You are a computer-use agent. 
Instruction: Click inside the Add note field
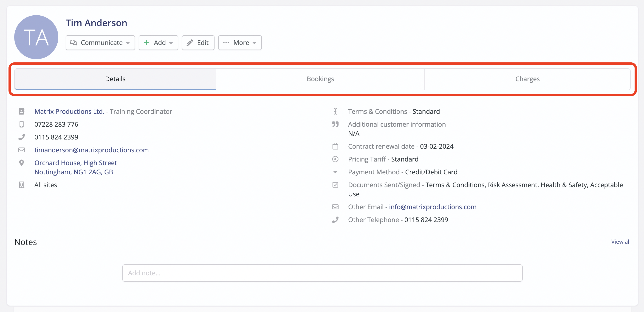click(x=322, y=273)
